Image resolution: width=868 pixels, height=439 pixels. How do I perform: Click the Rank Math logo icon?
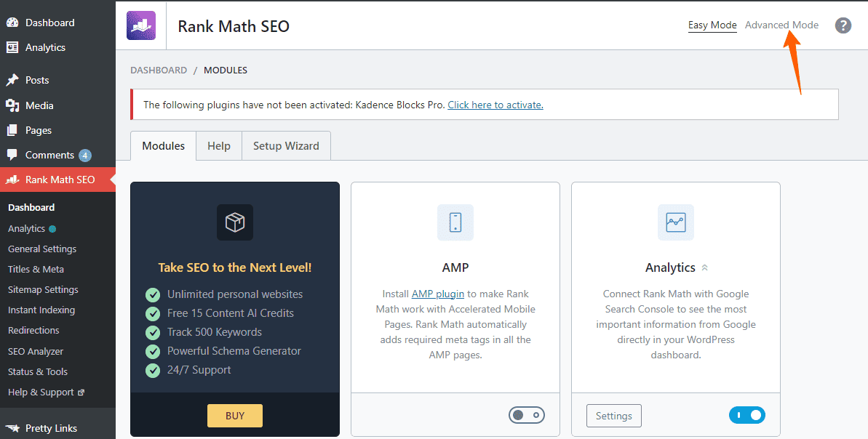coord(141,25)
